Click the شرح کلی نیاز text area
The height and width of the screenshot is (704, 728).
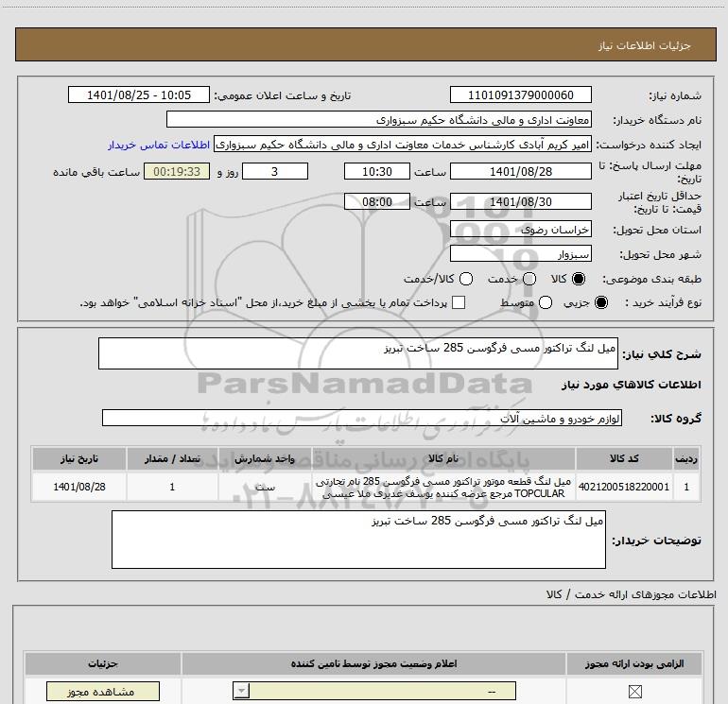pyautogui.click(x=358, y=353)
